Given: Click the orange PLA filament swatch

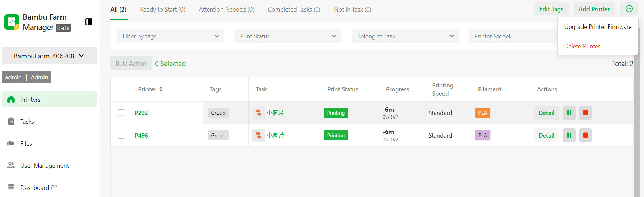Looking at the screenshot, I should 483,113.
